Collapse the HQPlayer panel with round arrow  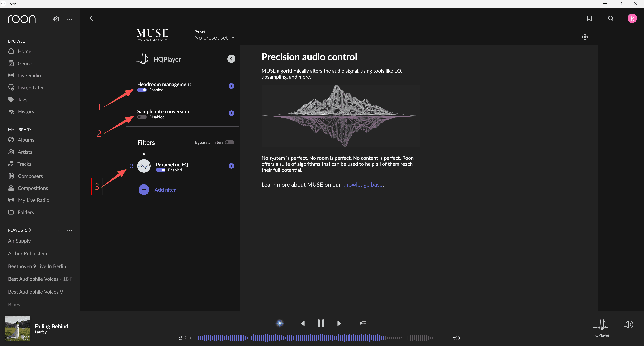coord(231,59)
